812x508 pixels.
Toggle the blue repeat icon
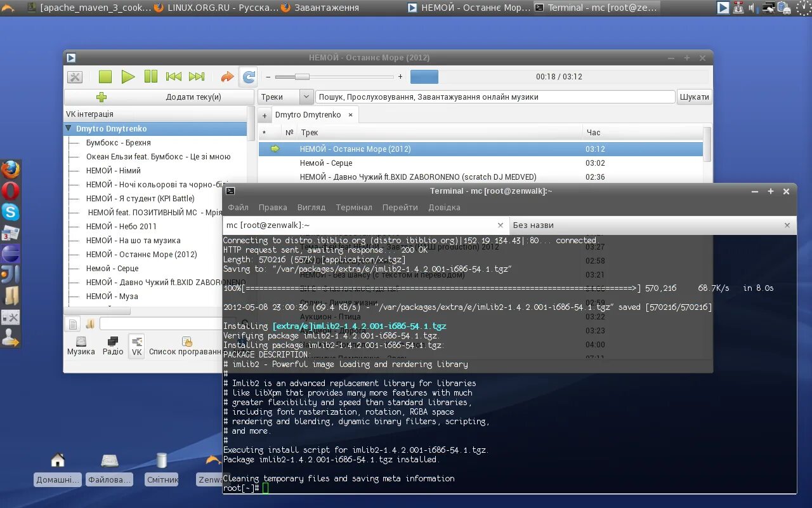click(249, 77)
